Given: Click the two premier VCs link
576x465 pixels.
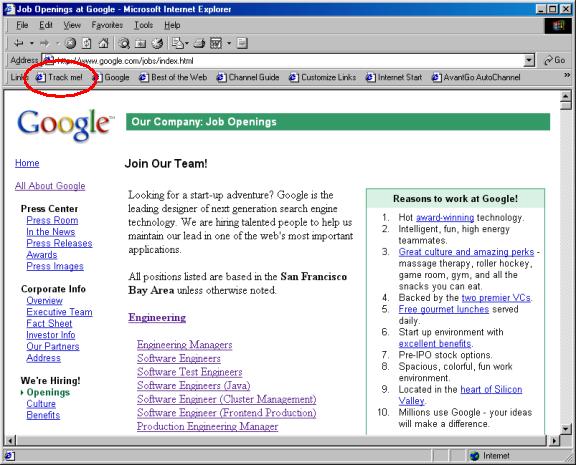Looking at the screenshot, I should click(496, 298).
